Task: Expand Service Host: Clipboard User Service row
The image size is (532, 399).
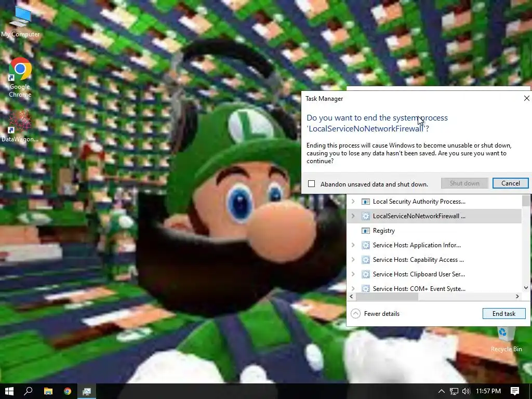Action: pos(353,274)
